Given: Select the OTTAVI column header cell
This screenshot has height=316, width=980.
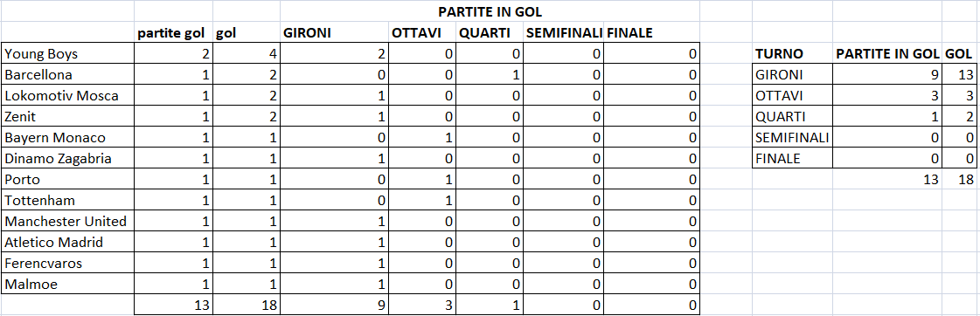Looking at the screenshot, I should pos(422,33).
